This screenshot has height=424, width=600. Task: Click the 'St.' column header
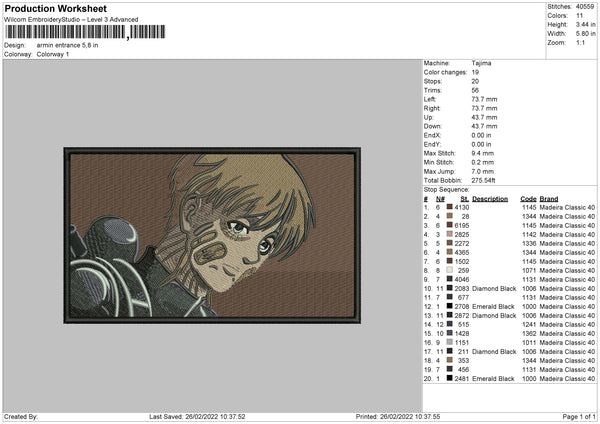click(x=465, y=199)
